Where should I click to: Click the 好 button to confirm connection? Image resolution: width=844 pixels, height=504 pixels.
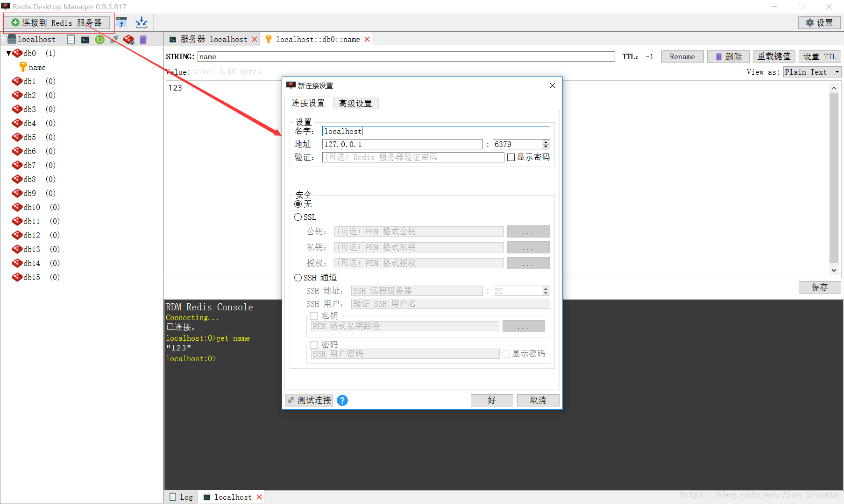point(491,400)
